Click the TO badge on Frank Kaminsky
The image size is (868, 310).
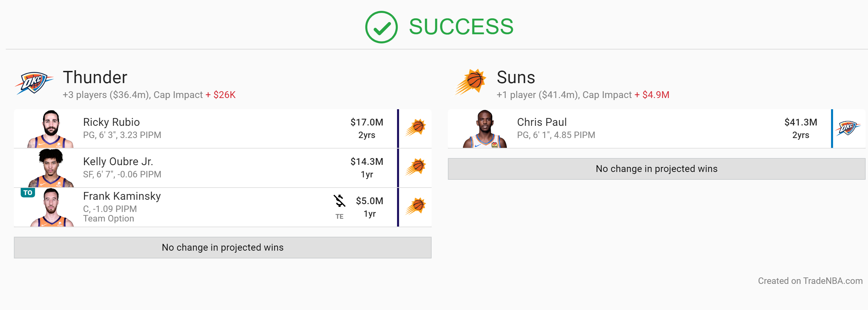[x=28, y=193]
